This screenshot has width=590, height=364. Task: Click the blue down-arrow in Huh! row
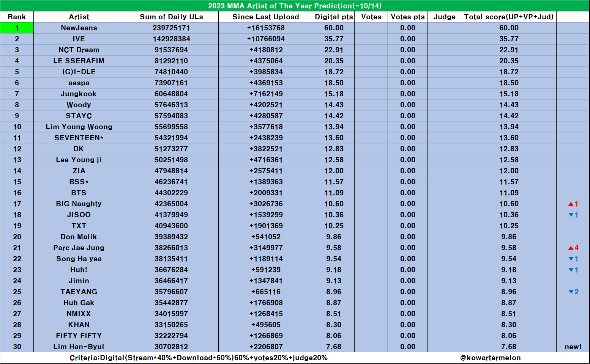[571, 270]
